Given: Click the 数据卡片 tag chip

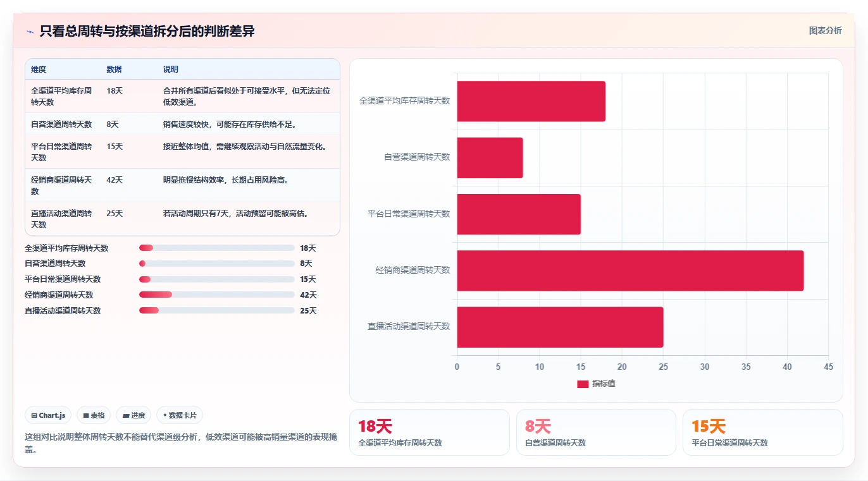Looking at the screenshot, I should tap(180, 415).
